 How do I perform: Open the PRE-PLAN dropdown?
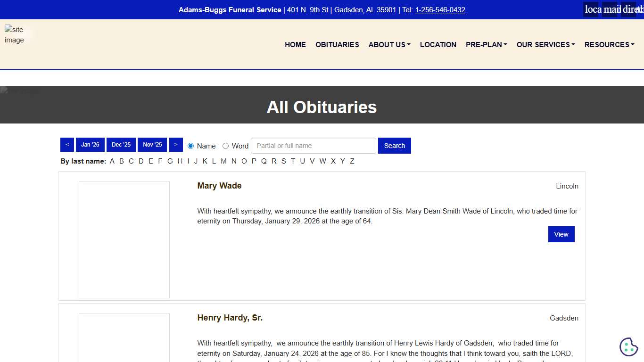(x=486, y=44)
